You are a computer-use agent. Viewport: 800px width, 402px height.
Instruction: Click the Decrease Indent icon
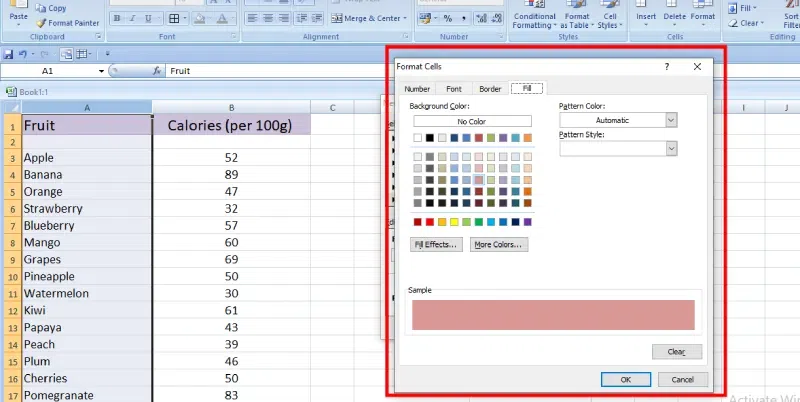302,18
